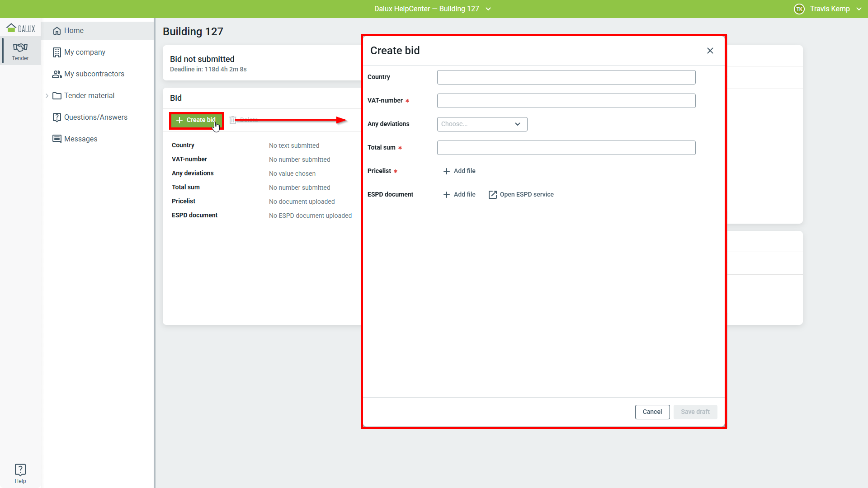This screenshot has width=868, height=488.
Task: Open the Any deviations dropdown
Action: (x=482, y=124)
